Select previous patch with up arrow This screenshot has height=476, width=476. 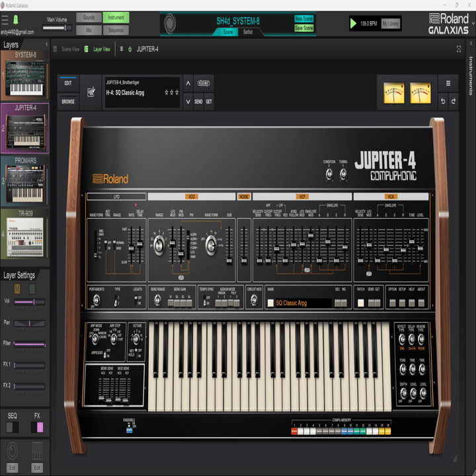(188, 83)
